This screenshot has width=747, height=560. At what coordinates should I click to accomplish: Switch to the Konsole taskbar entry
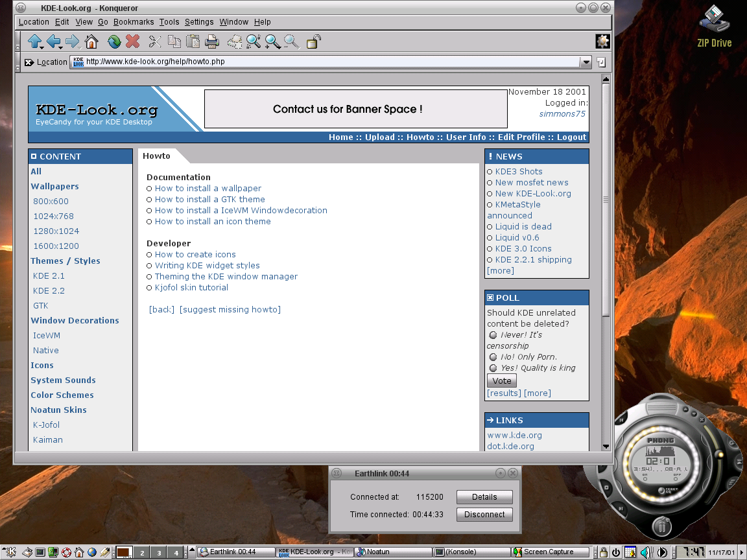pos(471,552)
